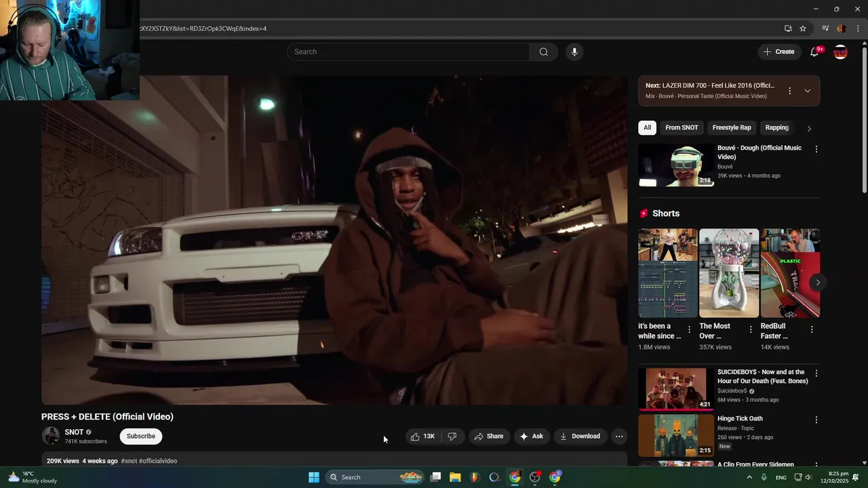Dislike the video
Image resolution: width=868 pixels, height=488 pixels.
[x=452, y=436]
